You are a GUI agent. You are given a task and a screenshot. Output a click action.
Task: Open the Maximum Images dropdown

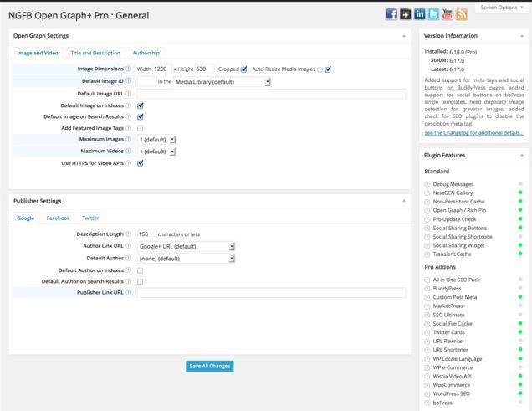pyautogui.click(x=156, y=140)
